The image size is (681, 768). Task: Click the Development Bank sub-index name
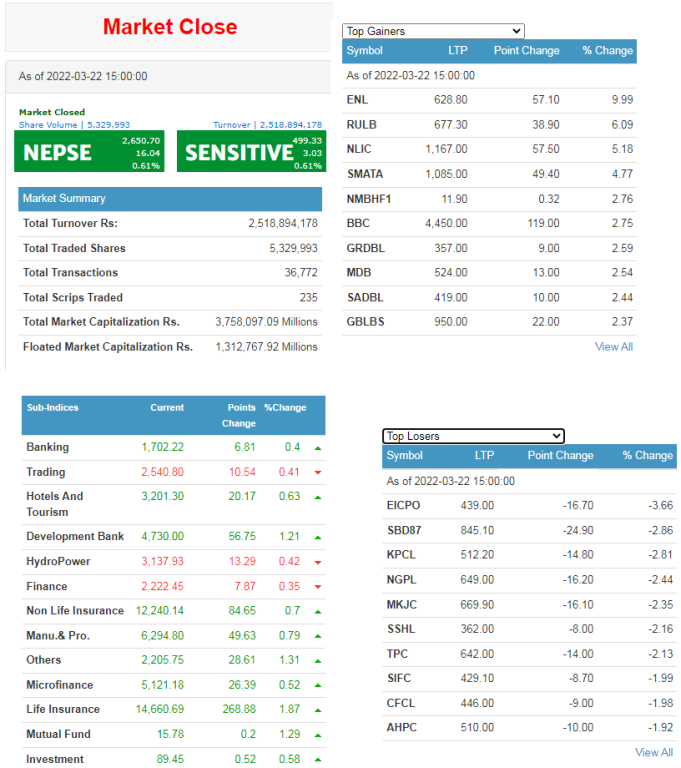pyautogui.click(x=75, y=536)
